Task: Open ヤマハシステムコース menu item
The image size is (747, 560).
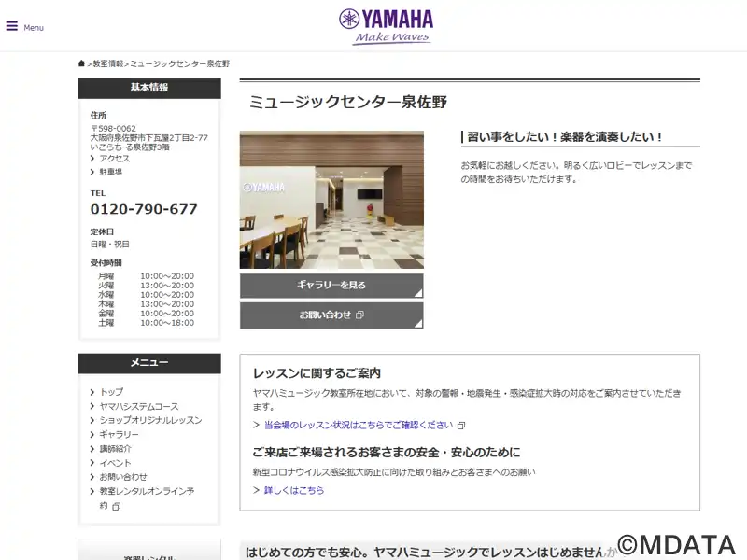Action: click(139, 406)
